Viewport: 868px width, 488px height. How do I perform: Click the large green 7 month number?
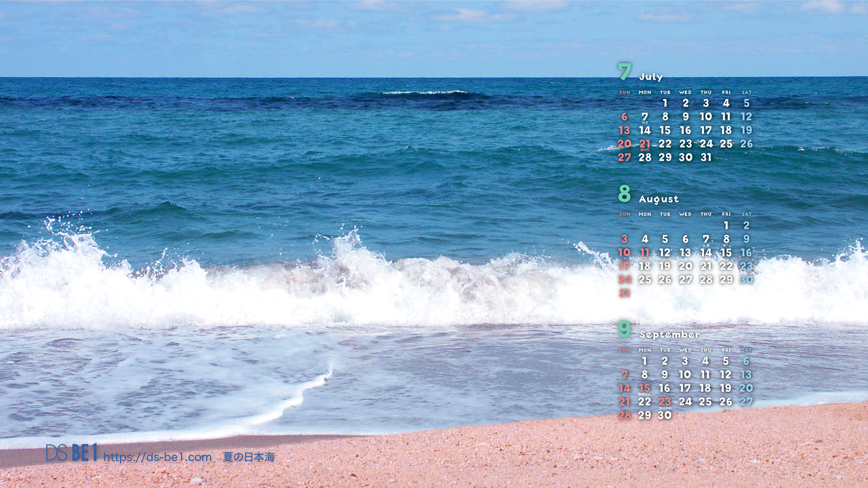624,72
